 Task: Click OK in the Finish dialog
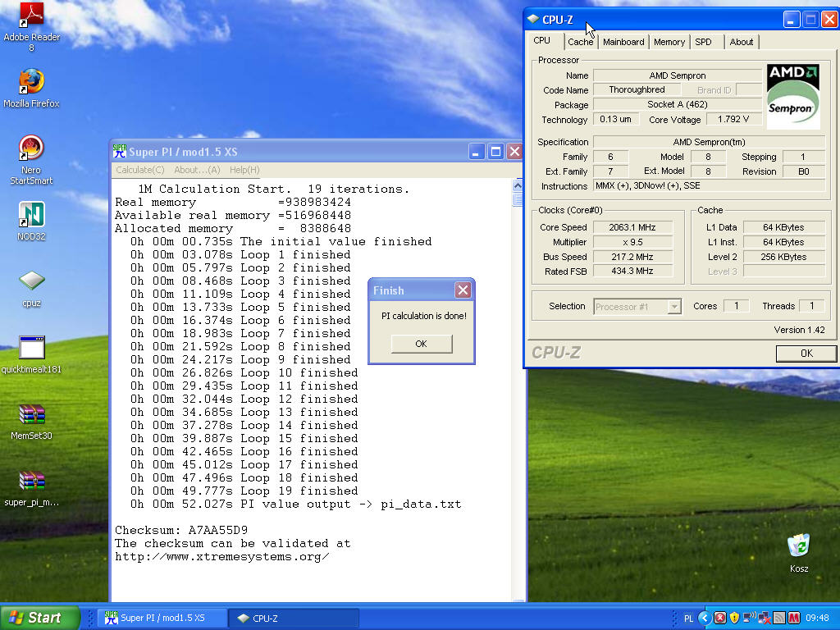coord(422,344)
